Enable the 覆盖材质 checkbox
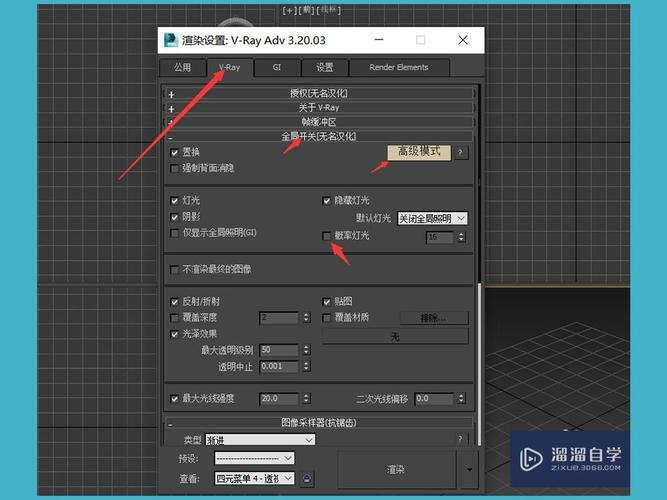Viewport: 667px width, 500px height. click(326, 317)
